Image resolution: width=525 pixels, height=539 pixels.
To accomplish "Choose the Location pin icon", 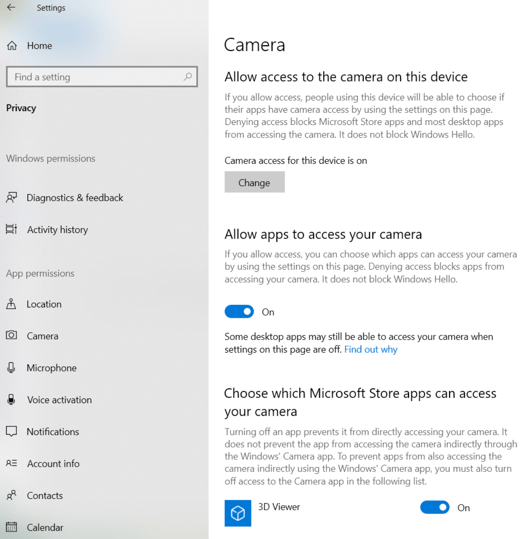I will point(11,304).
